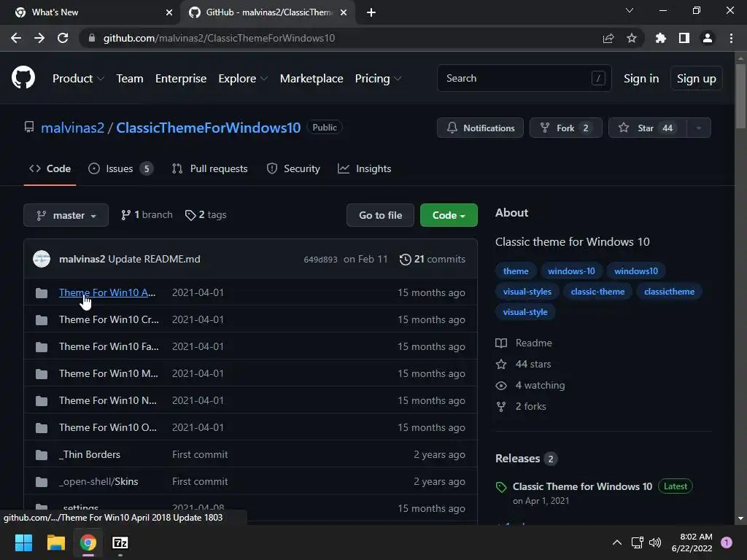Click the volume speaker tray icon
747x560 pixels.
click(655, 542)
